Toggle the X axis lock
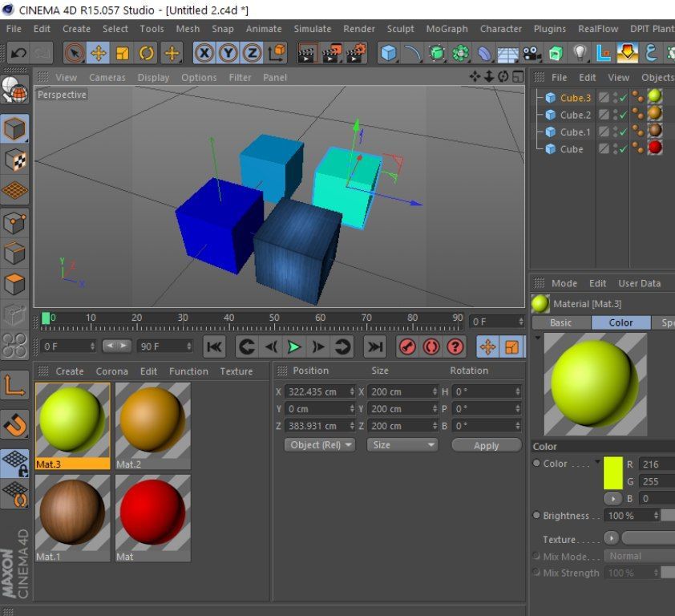This screenshot has width=675, height=616. [204, 53]
